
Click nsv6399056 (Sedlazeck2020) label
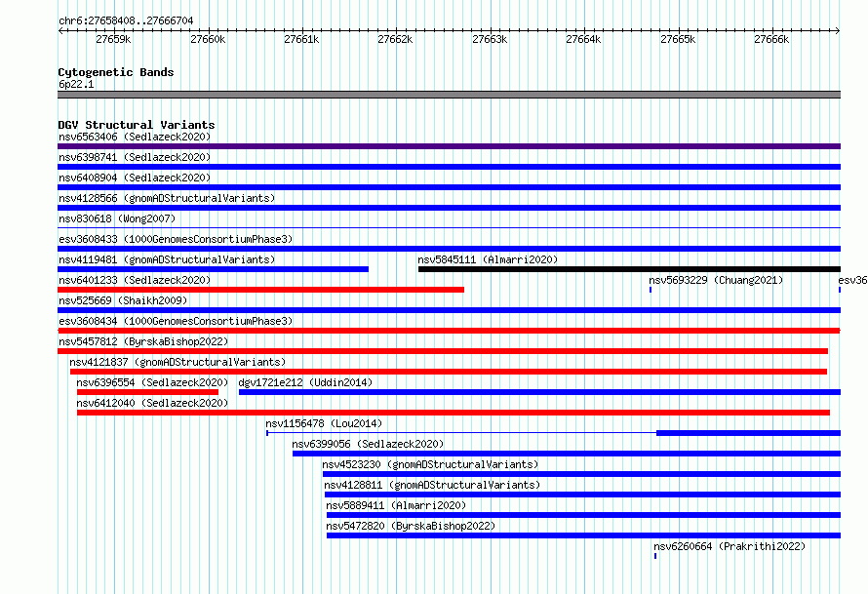tap(368, 444)
